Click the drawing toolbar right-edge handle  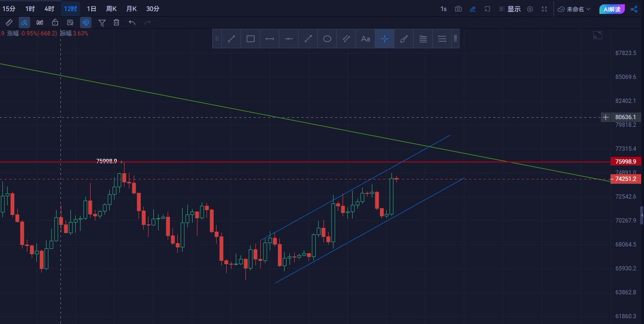click(x=455, y=39)
